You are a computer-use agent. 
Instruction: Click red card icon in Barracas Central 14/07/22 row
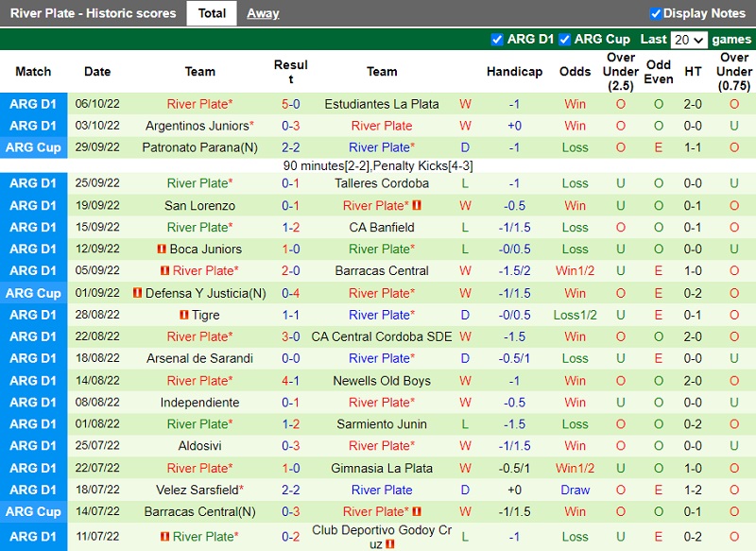coord(417,511)
